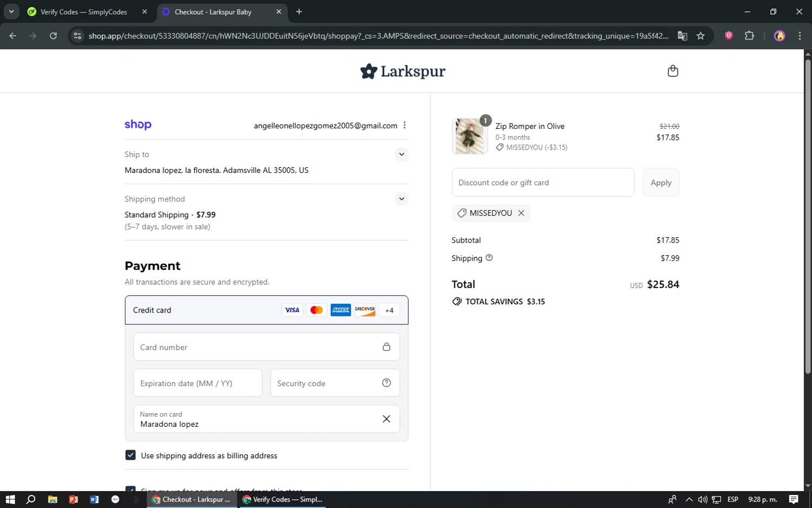
Task: Click the lock icon in card number field
Action: (387, 347)
